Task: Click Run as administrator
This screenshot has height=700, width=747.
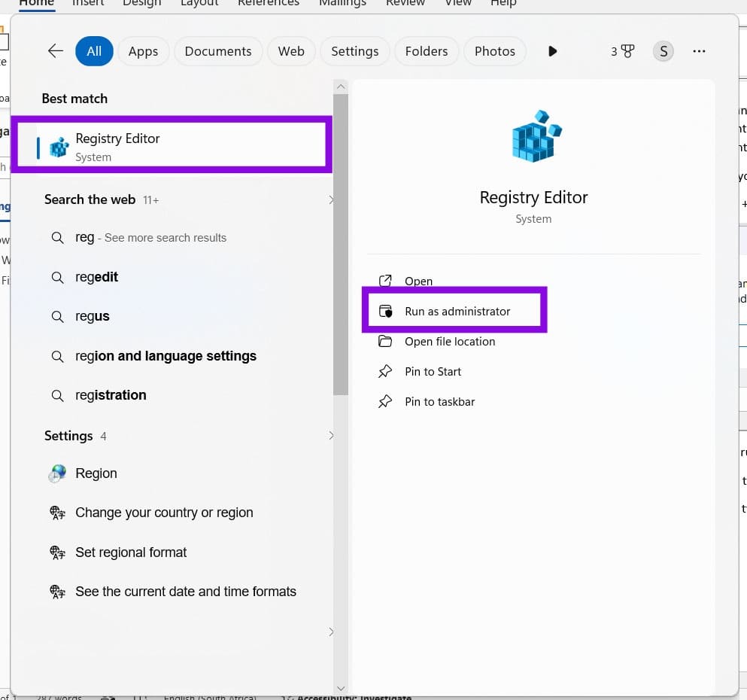Action: click(457, 311)
